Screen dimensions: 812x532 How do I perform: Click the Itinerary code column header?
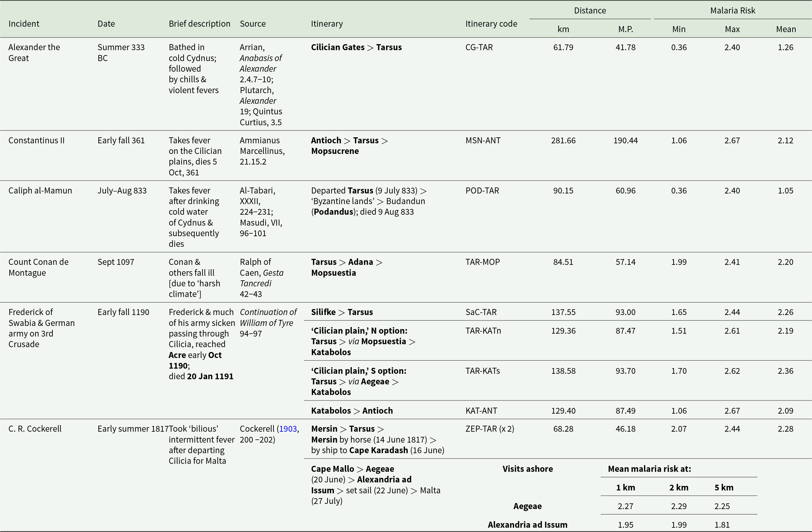pyautogui.click(x=491, y=24)
